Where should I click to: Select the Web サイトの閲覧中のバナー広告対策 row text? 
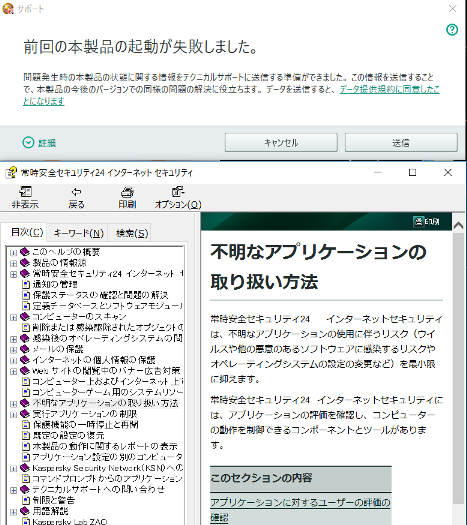pyautogui.click(x=106, y=370)
